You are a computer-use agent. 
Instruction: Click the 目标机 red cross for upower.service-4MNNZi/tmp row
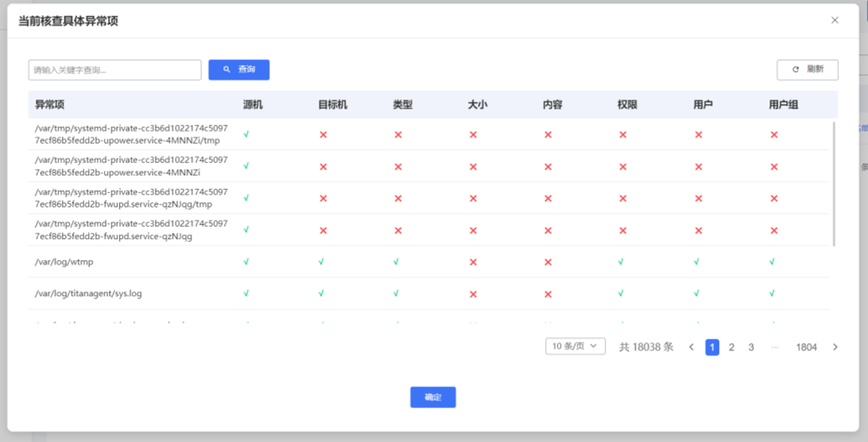[x=323, y=135]
